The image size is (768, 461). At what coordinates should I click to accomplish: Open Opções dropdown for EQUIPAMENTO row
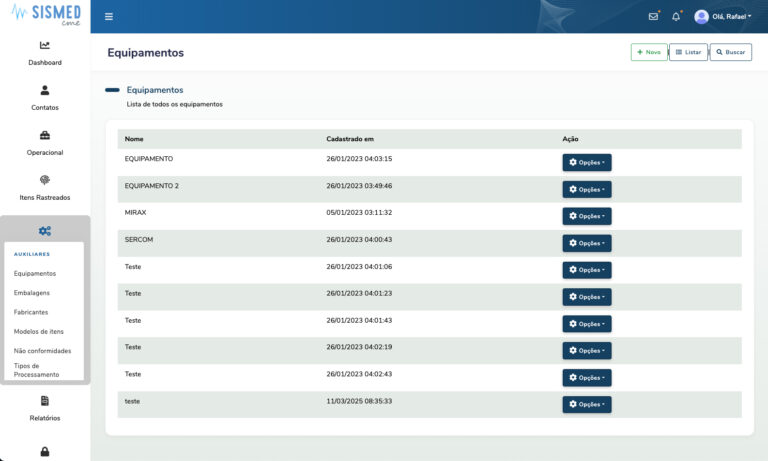pyautogui.click(x=586, y=162)
